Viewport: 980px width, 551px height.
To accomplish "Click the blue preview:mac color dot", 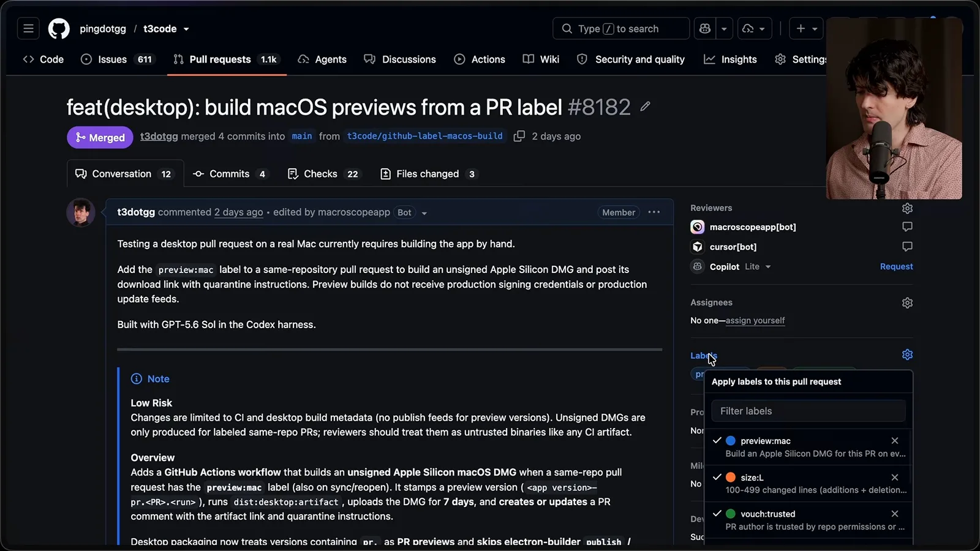I will [x=731, y=441].
